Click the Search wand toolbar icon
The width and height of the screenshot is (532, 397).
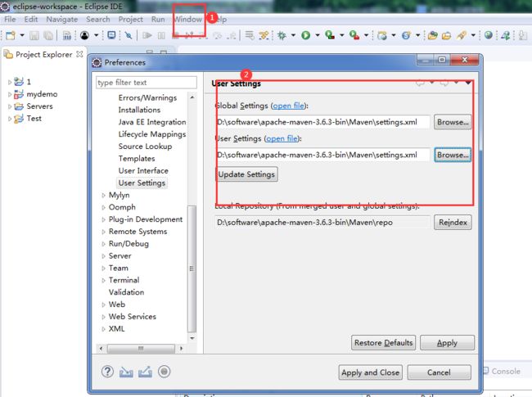click(462, 35)
